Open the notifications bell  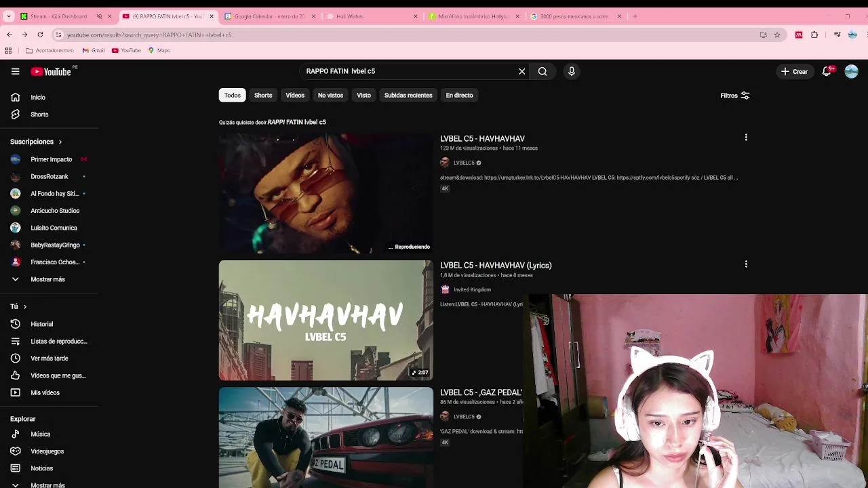827,71
